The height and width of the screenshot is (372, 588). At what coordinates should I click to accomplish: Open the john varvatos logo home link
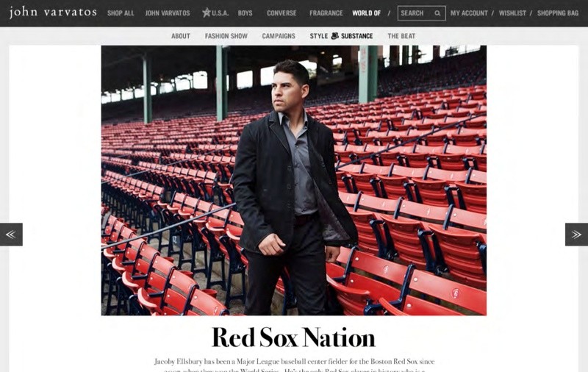point(53,12)
